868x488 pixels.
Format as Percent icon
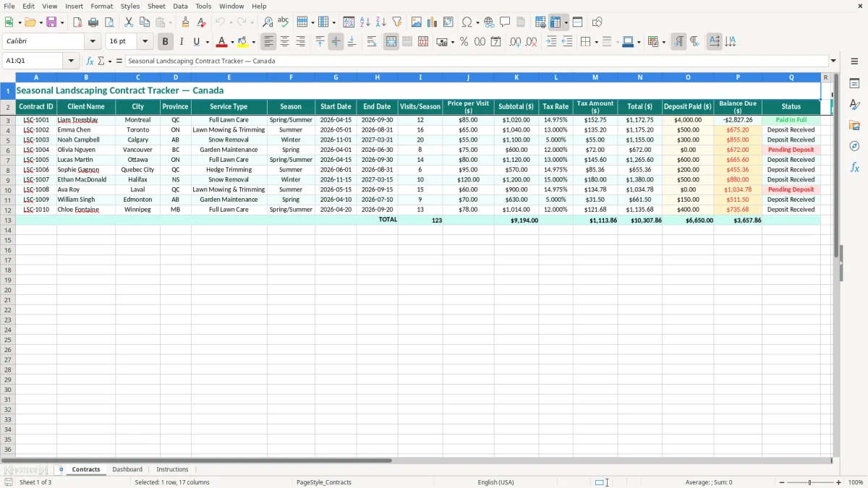464,42
